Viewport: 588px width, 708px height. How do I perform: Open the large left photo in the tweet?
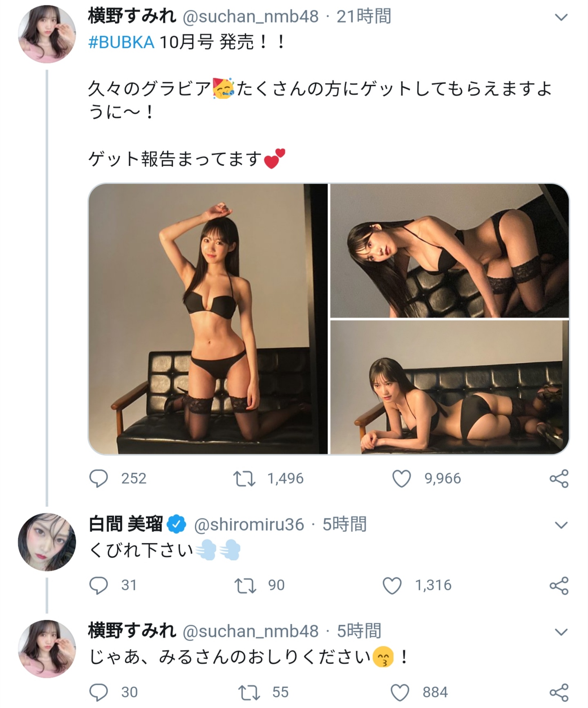[208, 319]
